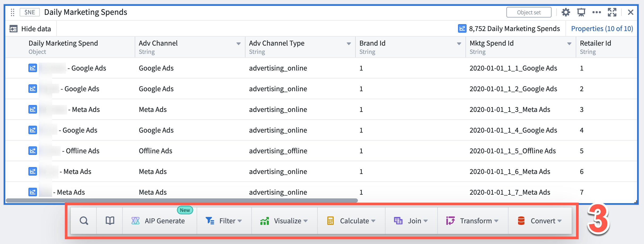644x244 pixels.
Task: Click the $NE variable tag
Action: [x=30, y=12]
